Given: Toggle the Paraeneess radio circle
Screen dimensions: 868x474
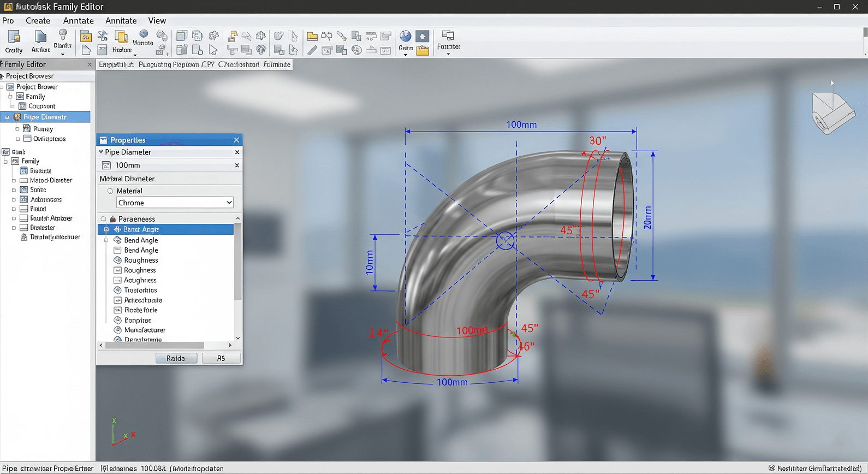Looking at the screenshot, I should [103, 219].
